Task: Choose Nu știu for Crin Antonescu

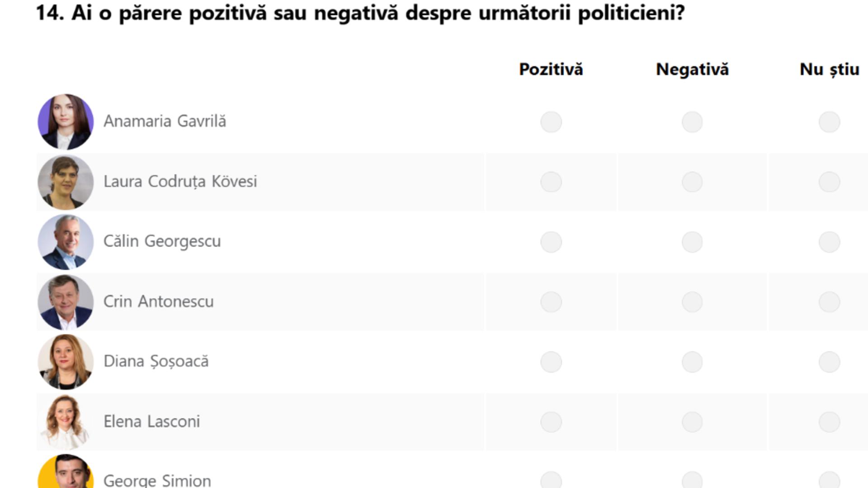Action: point(830,301)
